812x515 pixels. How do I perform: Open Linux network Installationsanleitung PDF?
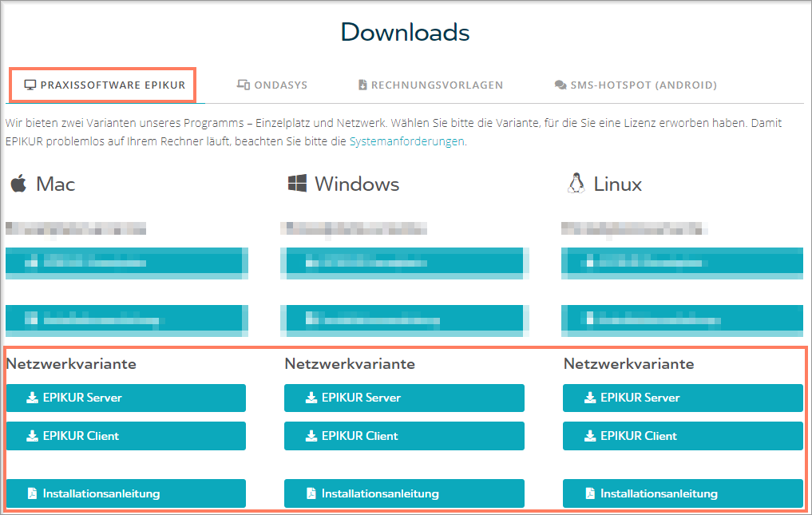[x=683, y=493]
